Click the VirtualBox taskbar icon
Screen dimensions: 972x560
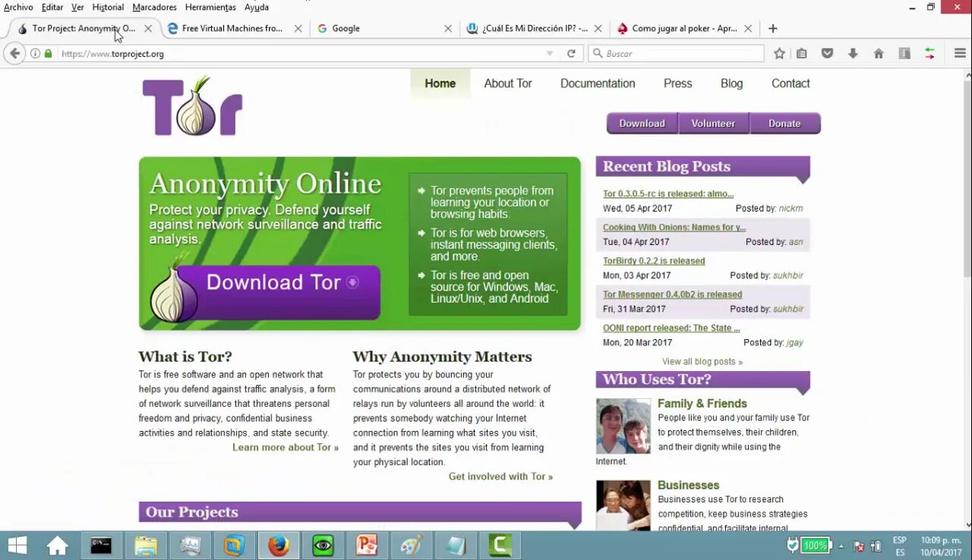[x=234, y=546]
